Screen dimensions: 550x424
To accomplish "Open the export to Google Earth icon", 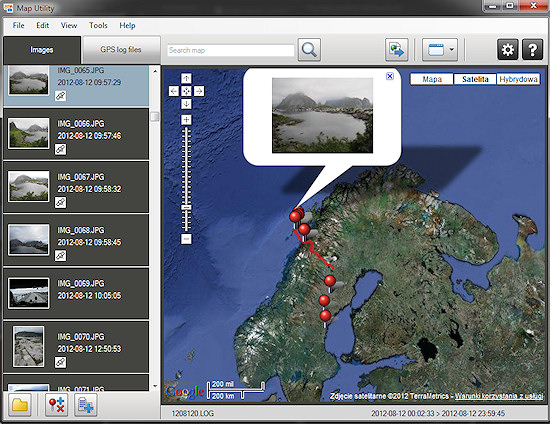I will pyautogui.click(x=396, y=50).
